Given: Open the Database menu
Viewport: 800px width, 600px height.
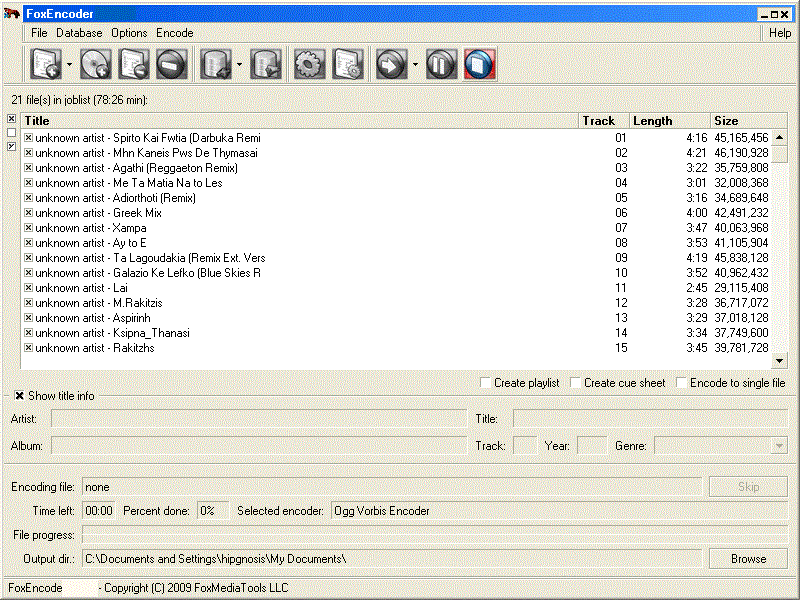Looking at the screenshot, I should (79, 33).
